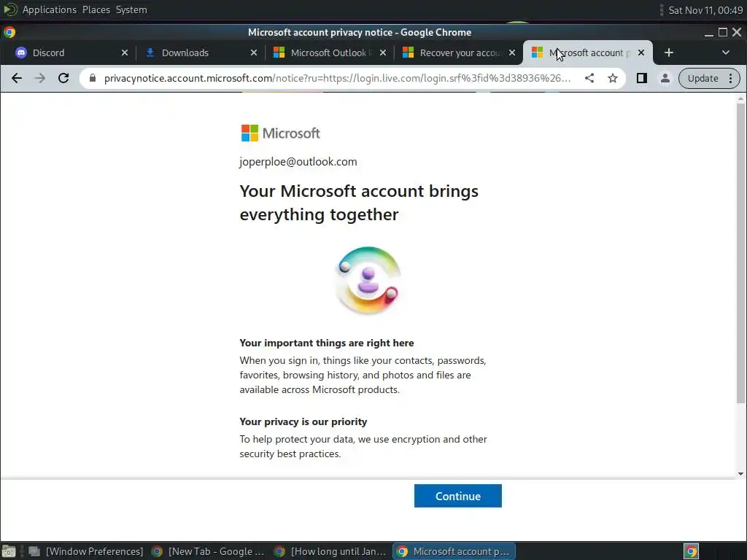
Task: Click the date and time clock
Action: coord(705,10)
